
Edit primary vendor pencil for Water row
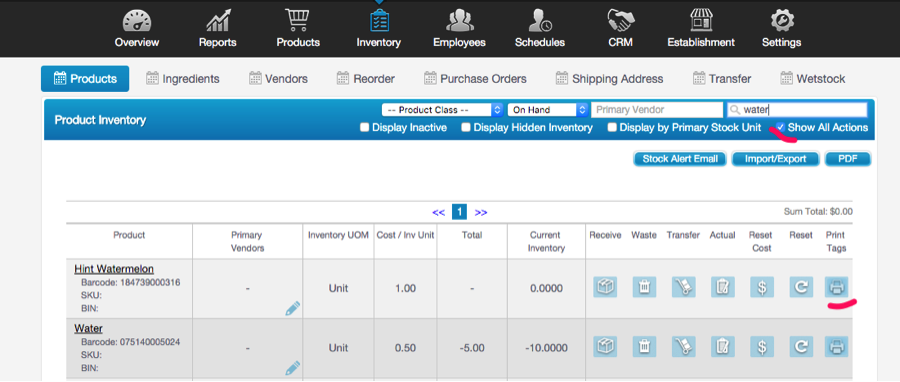pos(293,368)
